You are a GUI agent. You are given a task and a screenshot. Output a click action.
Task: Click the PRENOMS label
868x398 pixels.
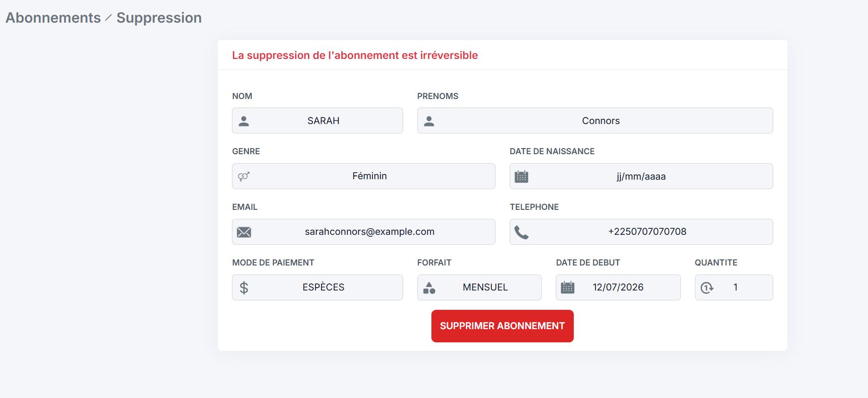coord(438,96)
